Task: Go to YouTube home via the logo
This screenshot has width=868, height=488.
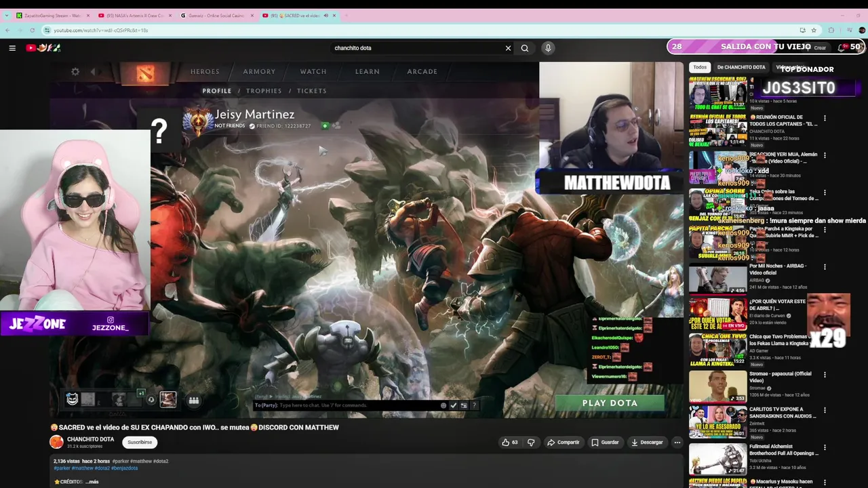Action: coord(43,47)
